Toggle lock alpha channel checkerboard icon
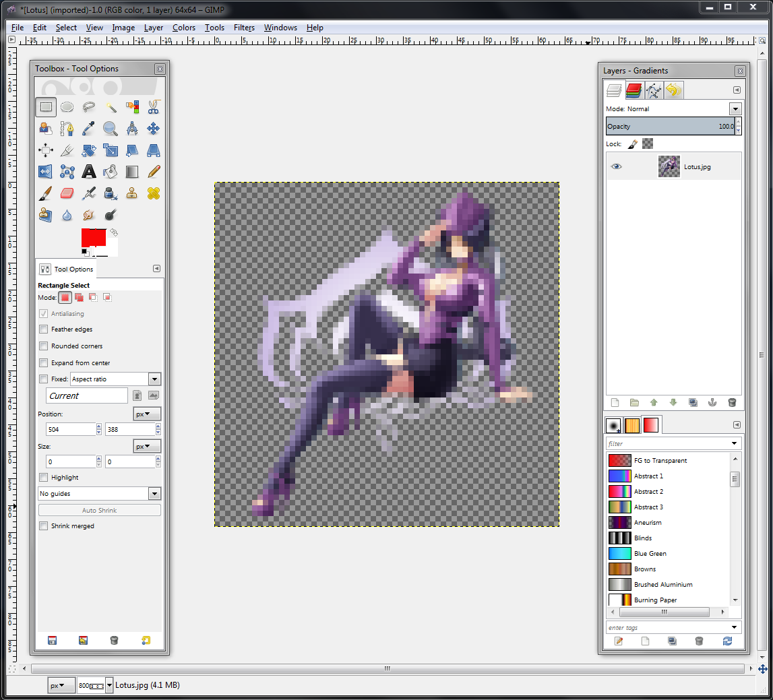 648,144
